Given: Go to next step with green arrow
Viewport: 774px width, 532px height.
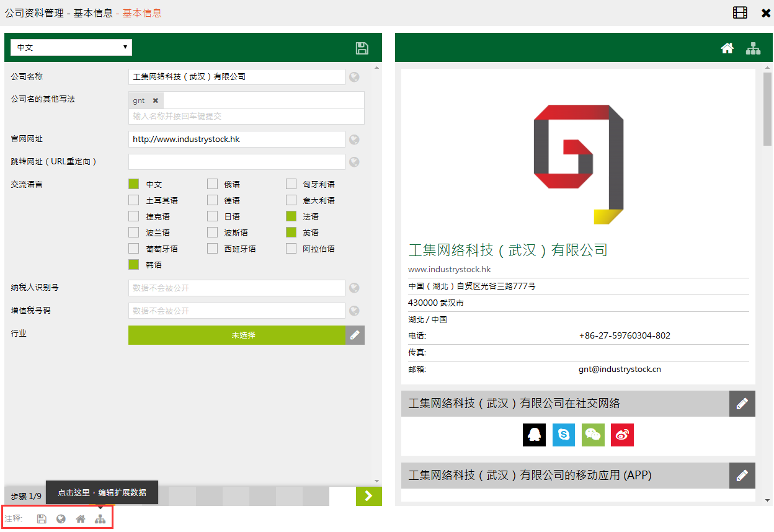Looking at the screenshot, I should (368, 495).
